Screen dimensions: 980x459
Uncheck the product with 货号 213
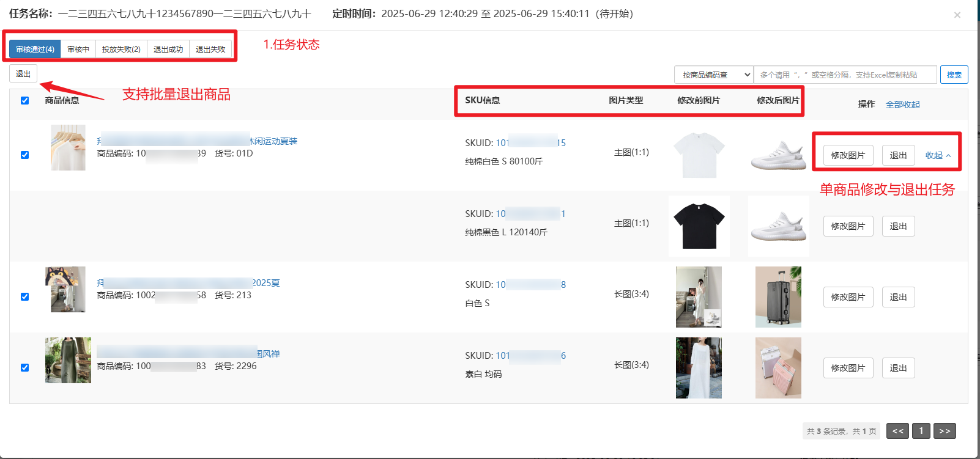coord(25,297)
